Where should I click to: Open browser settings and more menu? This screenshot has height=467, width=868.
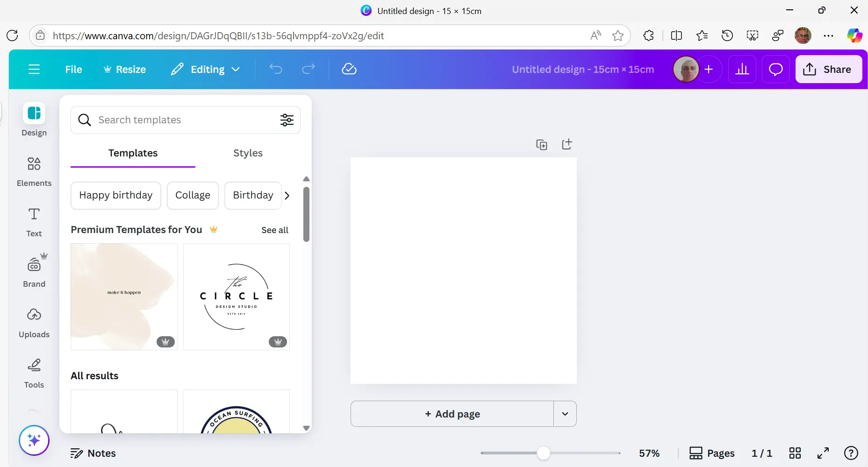click(x=829, y=35)
